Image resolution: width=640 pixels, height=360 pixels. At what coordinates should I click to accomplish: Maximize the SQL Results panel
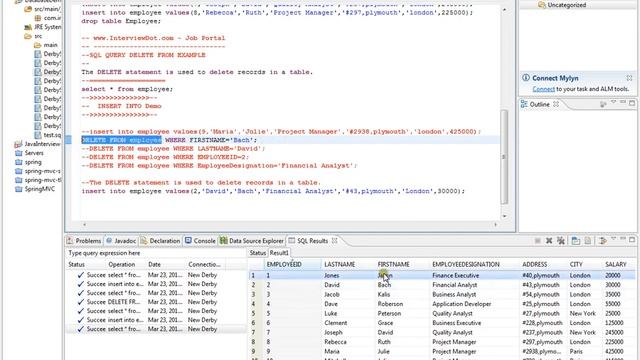[x=632, y=240]
